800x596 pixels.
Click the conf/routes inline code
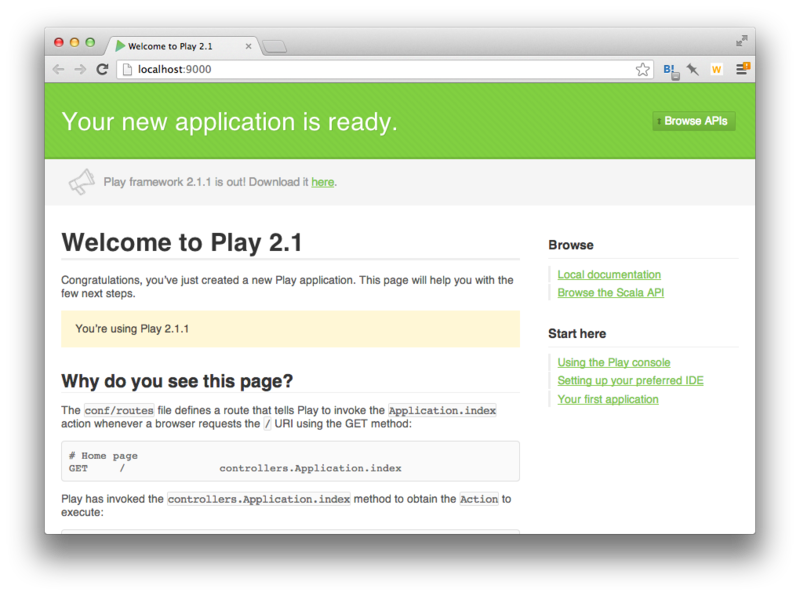tap(119, 410)
